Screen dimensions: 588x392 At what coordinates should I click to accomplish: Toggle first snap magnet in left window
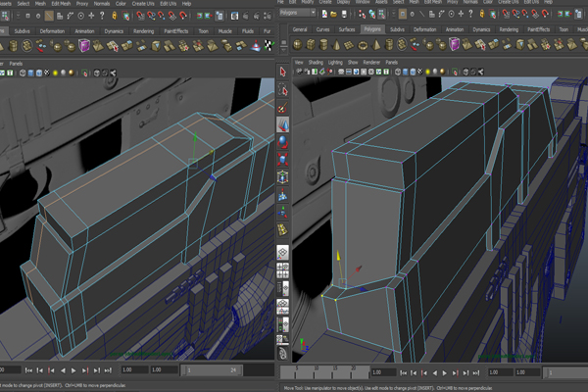click(x=140, y=16)
